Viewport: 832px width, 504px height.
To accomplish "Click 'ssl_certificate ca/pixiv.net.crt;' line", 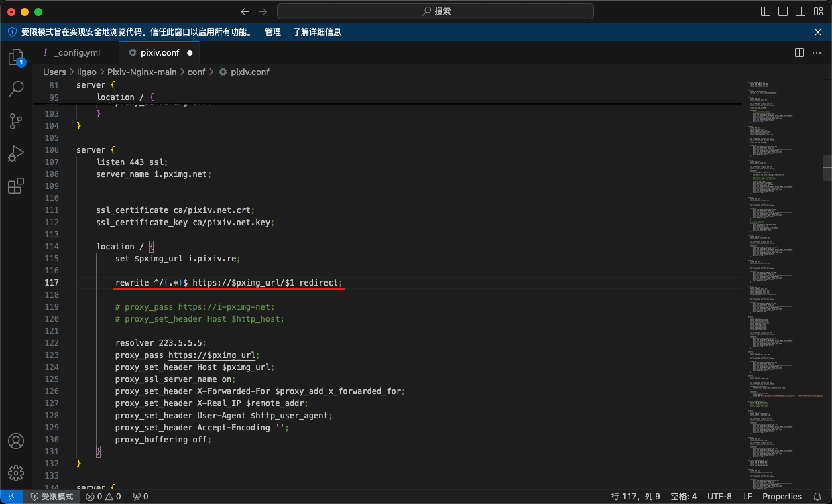I will coord(176,210).
